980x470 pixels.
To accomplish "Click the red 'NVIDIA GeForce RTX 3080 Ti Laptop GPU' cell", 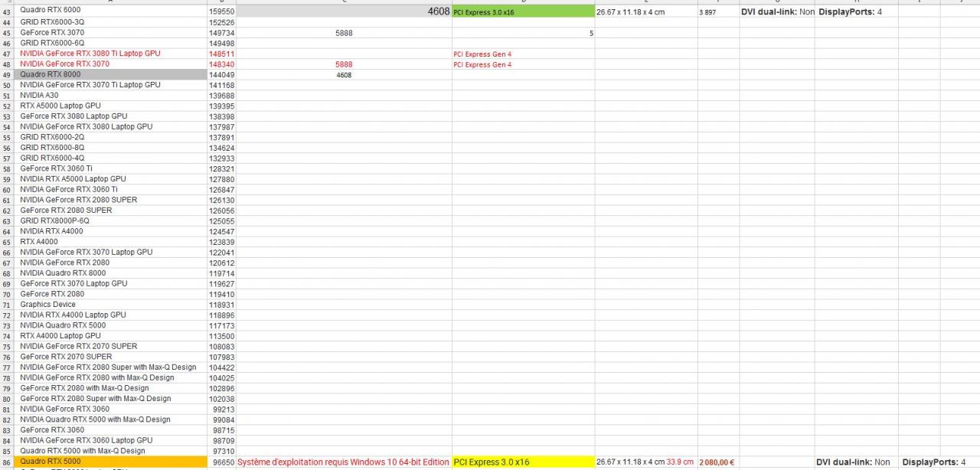I will (110, 54).
